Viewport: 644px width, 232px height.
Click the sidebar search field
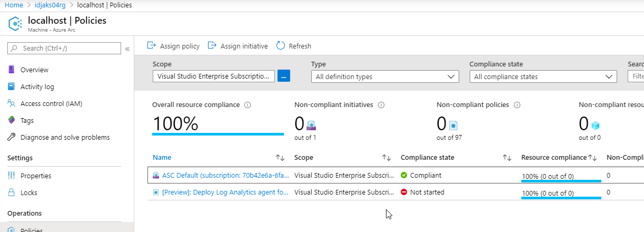(64, 49)
